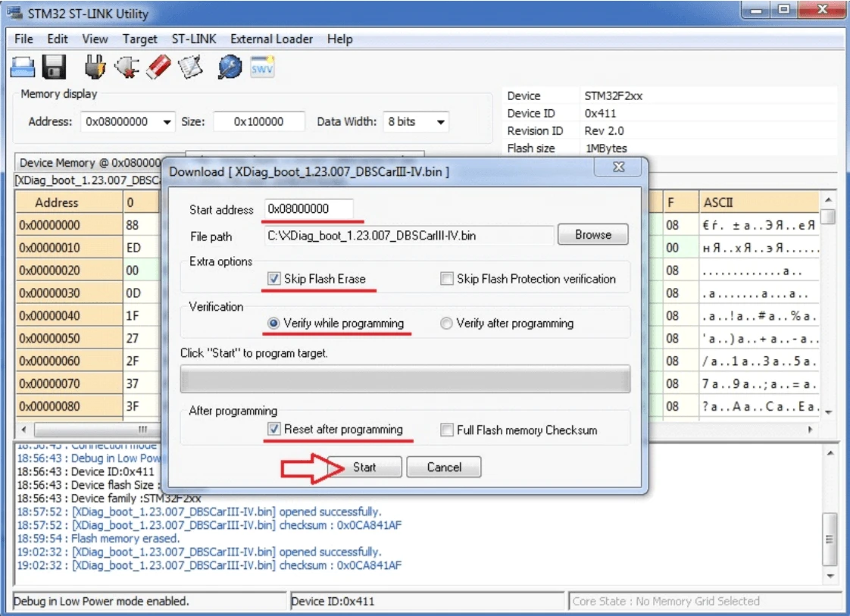
Task: Click the Full chip erase eraser icon
Action: [159, 67]
